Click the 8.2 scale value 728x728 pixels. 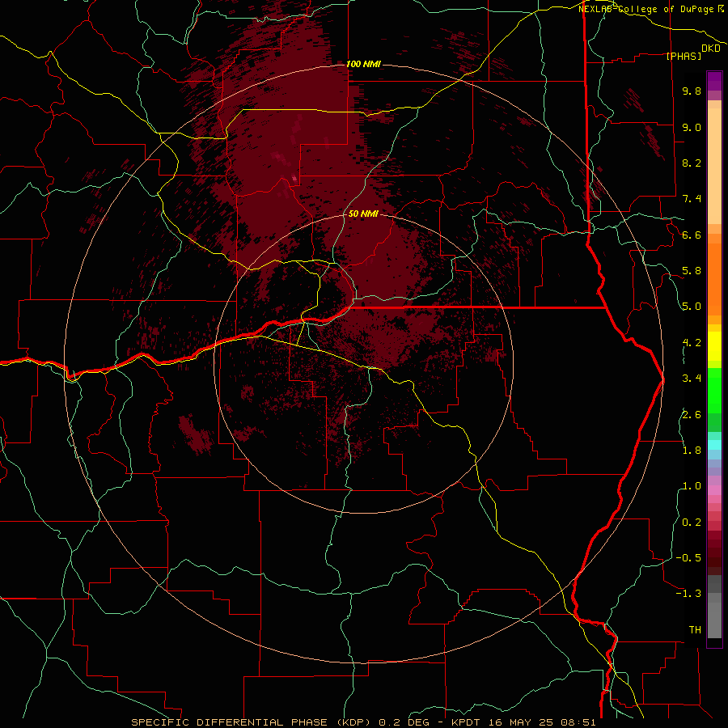pos(692,163)
